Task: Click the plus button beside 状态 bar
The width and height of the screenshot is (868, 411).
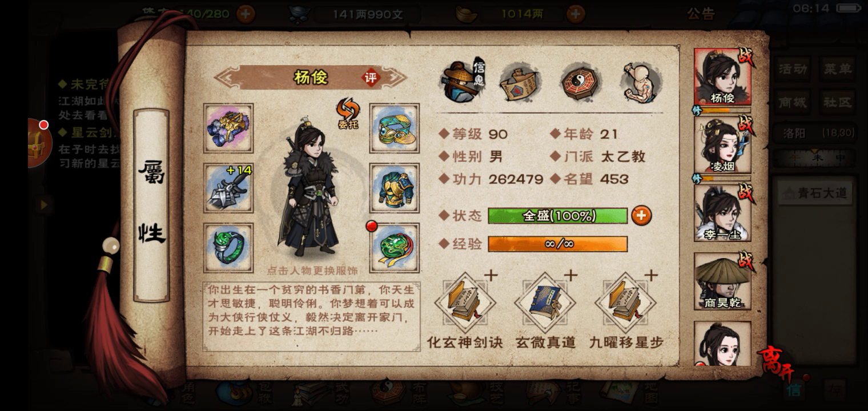Action: (641, 216)
